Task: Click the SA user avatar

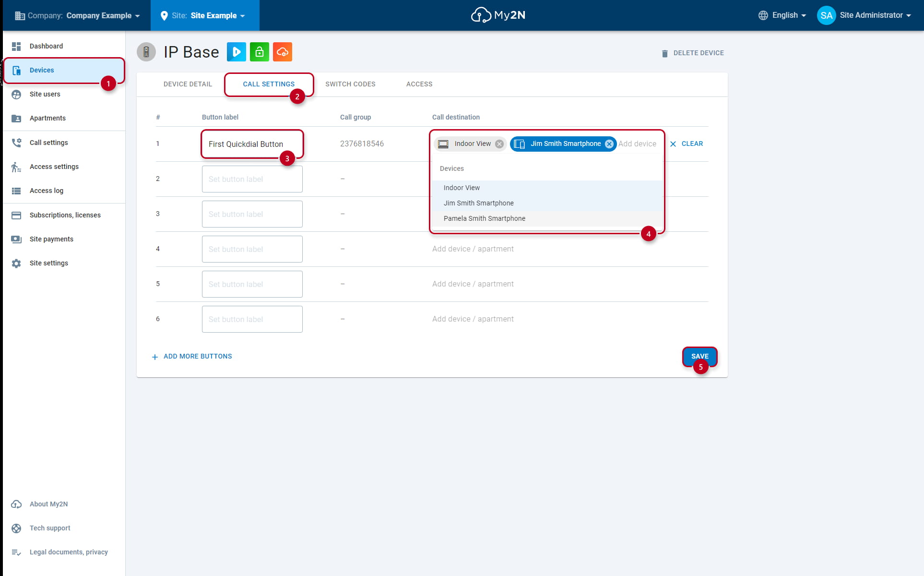Action: click(x=826, y=15)
